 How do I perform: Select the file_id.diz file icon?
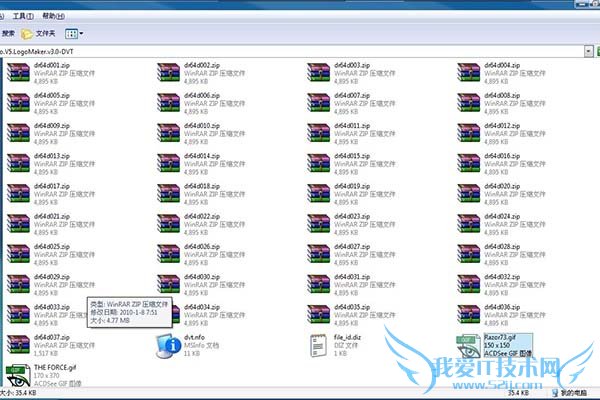click(318, 346)
